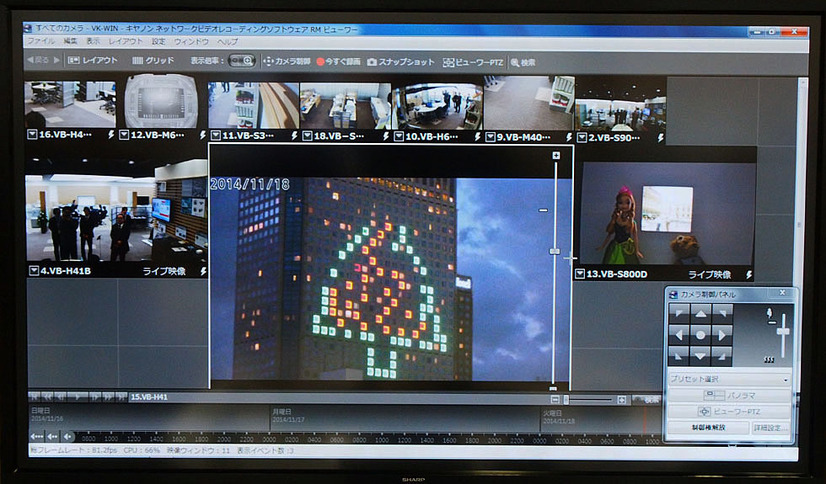826x484 pixels.
Task: Close the カメラ制御パネル window
Action: 782,293
